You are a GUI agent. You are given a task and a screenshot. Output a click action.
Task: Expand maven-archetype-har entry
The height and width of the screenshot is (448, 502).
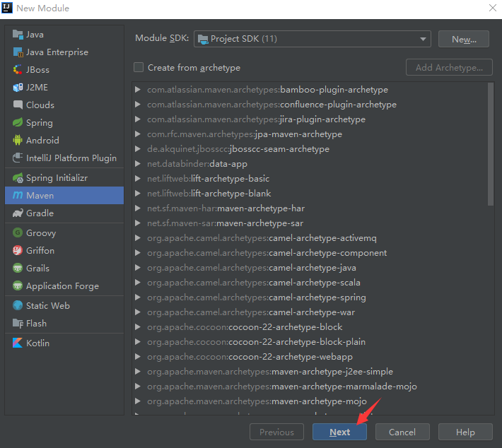[138, 208]
